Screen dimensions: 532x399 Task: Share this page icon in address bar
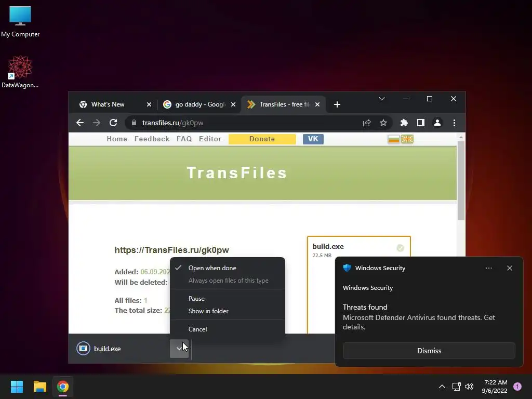(367, 123)
